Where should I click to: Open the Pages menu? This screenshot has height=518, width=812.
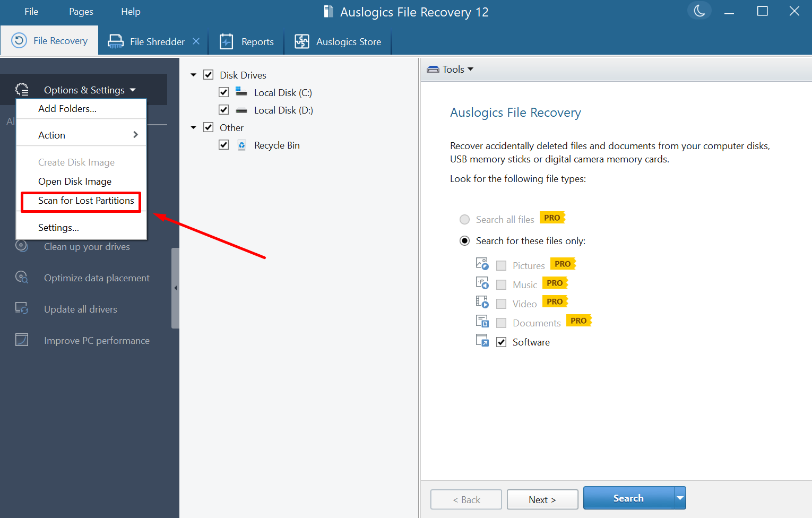click(x=81, y=12)
